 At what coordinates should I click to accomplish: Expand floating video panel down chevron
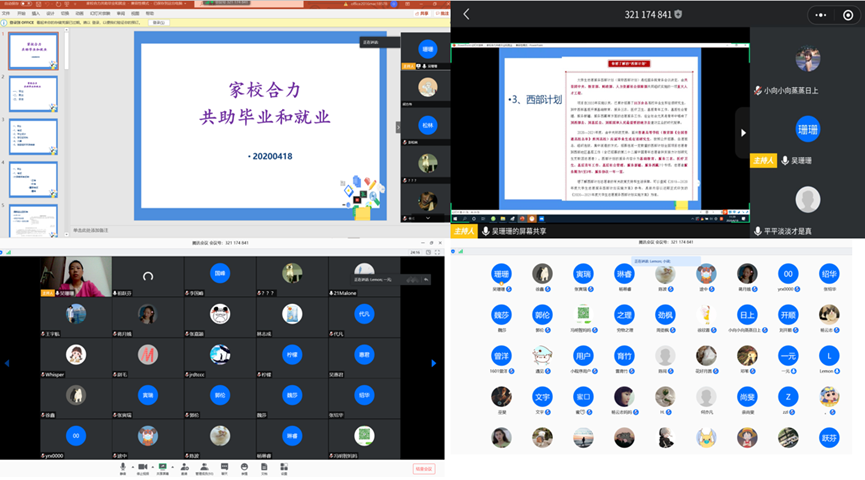(x=428, y=218)
